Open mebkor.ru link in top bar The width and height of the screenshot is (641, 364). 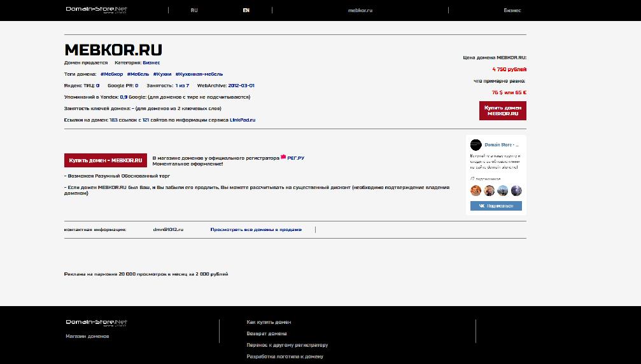click(x=360, y=11)
